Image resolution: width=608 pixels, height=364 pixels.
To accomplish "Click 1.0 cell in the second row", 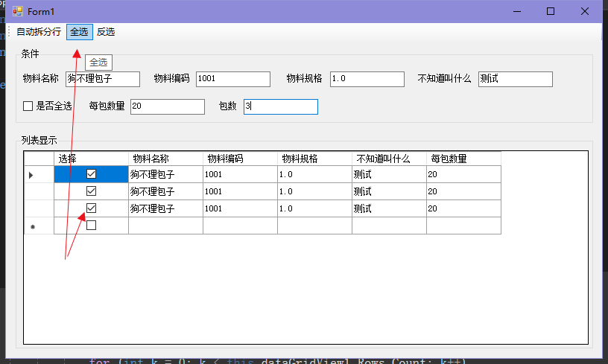I will click(314, 191).
